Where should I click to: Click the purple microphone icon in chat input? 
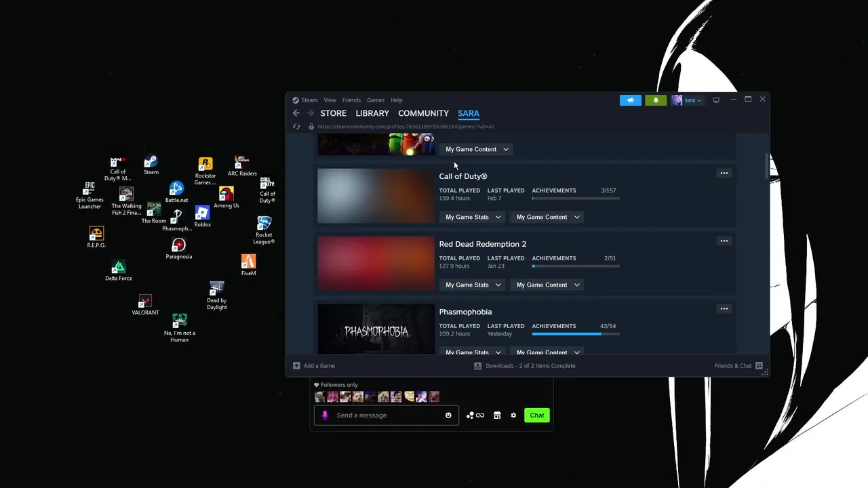pyautogui.click(x=325, y=415)
